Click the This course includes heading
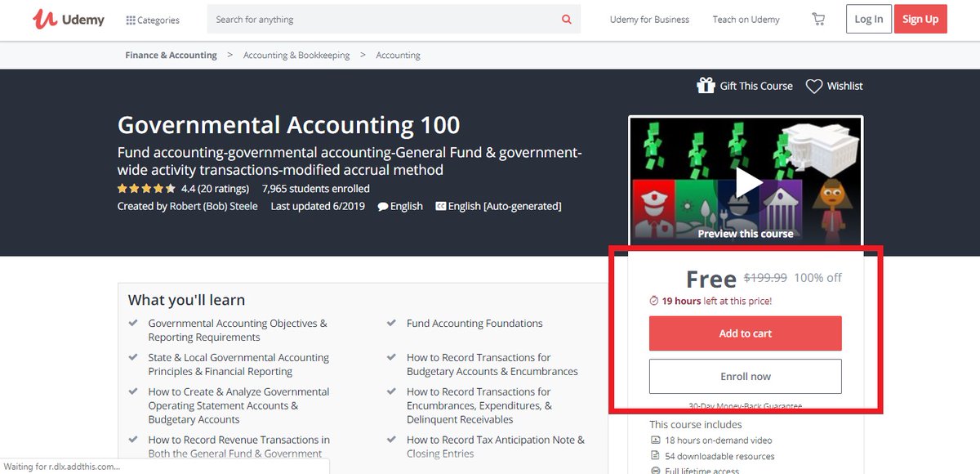 696,424
